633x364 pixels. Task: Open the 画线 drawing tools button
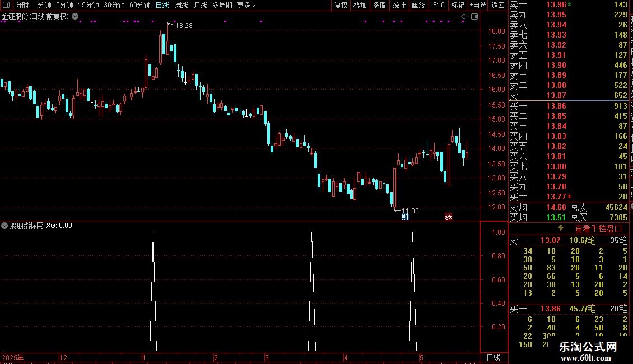click(418, 5)
